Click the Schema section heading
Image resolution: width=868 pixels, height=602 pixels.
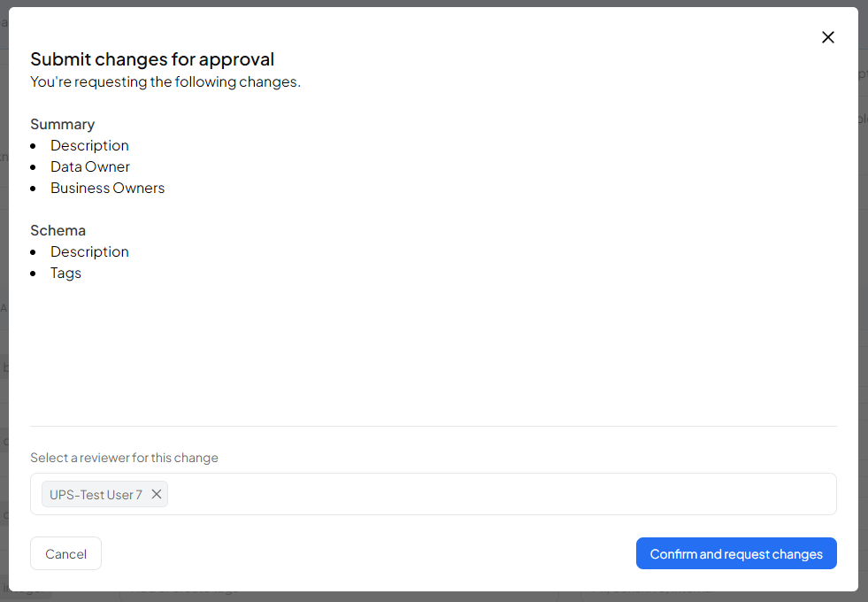58,230
